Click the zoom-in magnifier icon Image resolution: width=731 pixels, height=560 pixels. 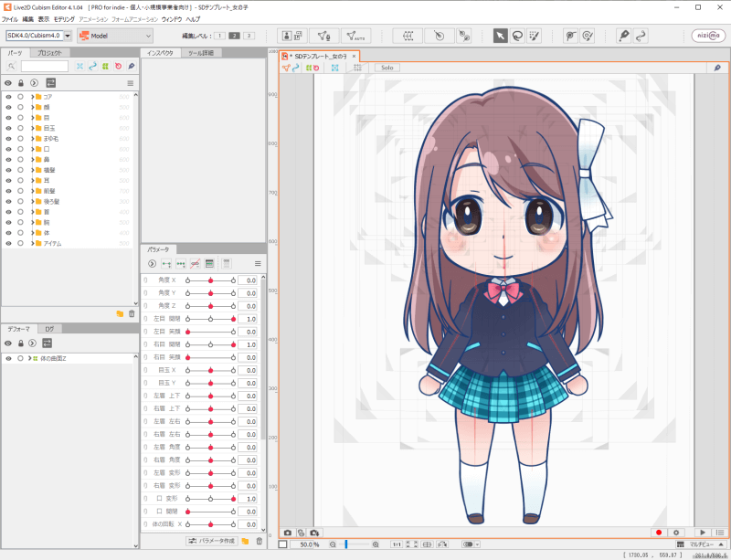pos(376,544)
